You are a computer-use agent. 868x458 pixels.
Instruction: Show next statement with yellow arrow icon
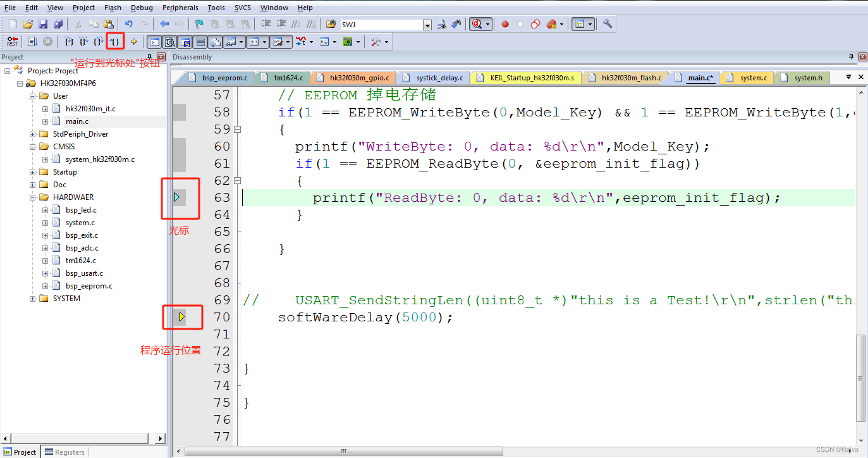[x=134, y=42]
